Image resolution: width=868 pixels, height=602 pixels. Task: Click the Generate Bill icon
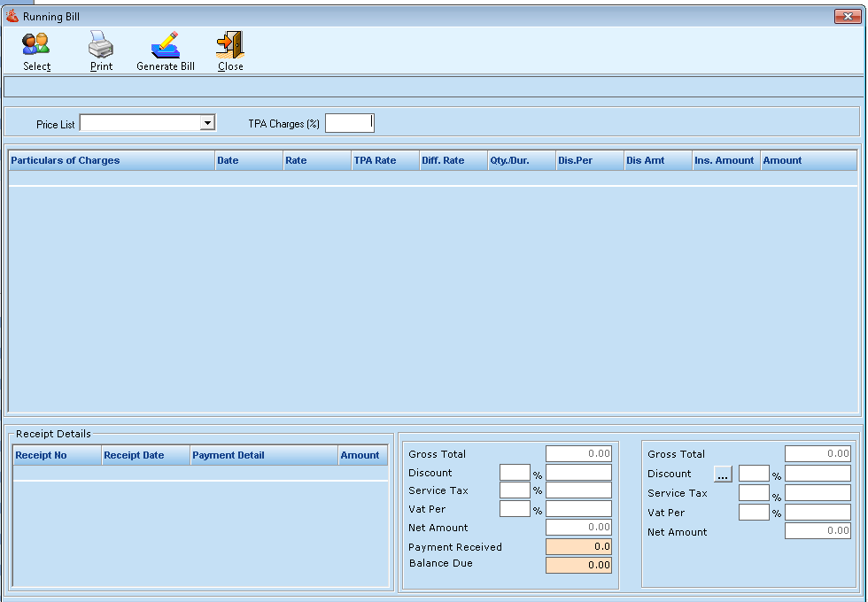pyautogui.click(x=165, y=45)
